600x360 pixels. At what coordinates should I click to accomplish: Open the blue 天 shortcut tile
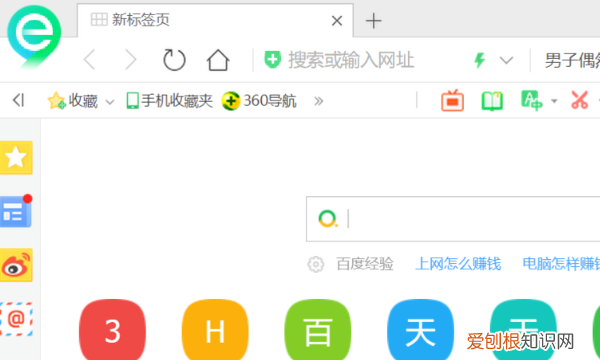tap(421, 330)
